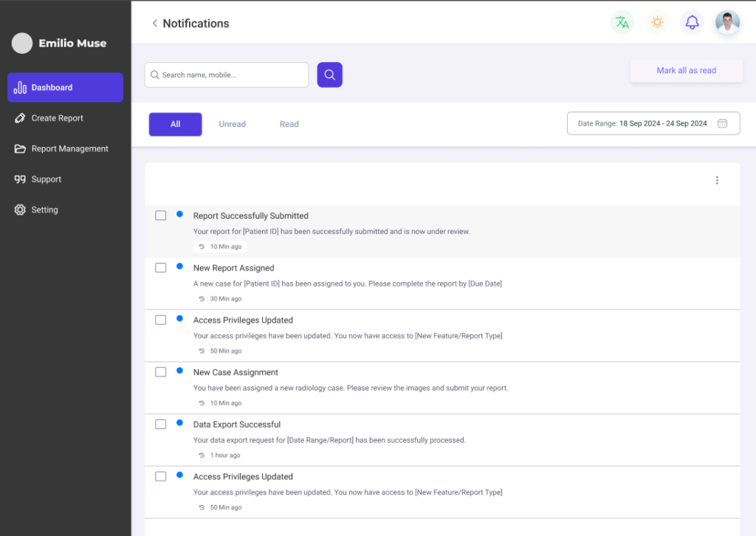The image size is (756, 536).
Task: Toggle the sun light-mode icon
Action: 657,22
